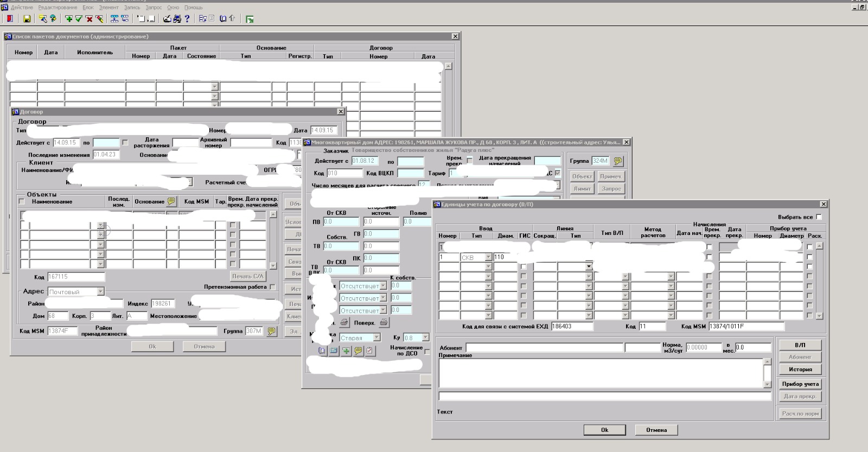
Task: Click Отмена in the Договор window
Action: pos(205,347)
